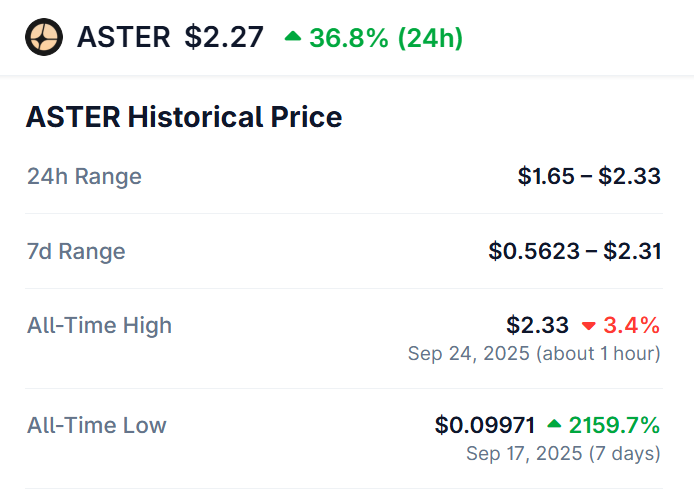Select the ASTER Historical Price heading
The image size is (694, 491).
184,117
